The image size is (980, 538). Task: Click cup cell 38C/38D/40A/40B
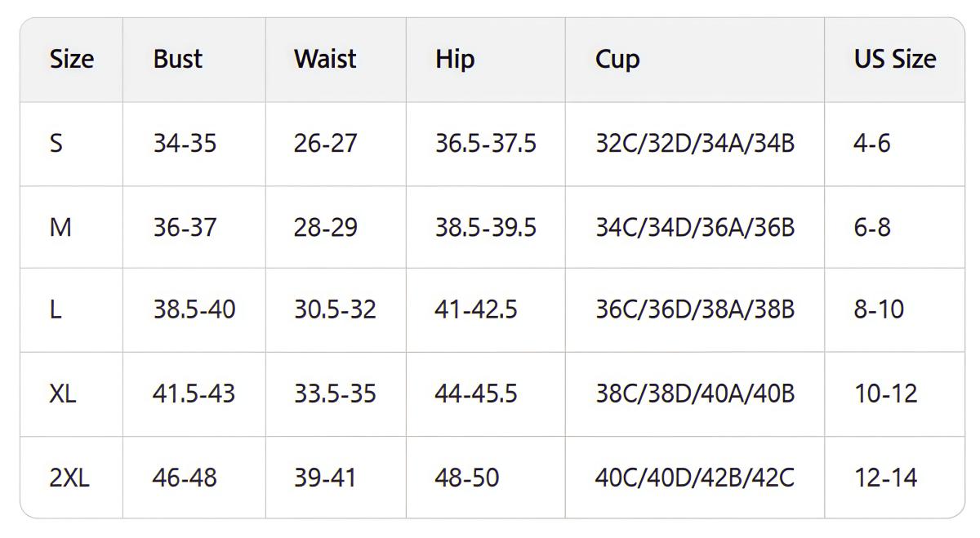[x=695, y=393]
